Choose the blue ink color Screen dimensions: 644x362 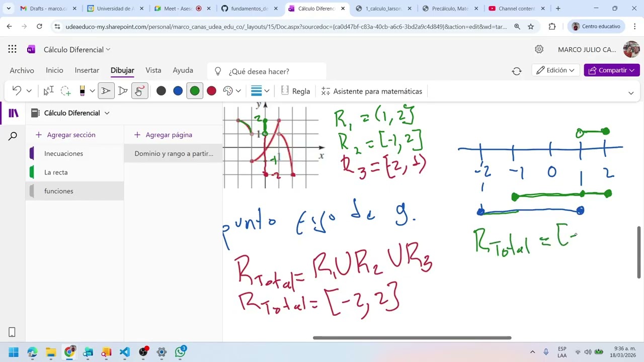178,91
